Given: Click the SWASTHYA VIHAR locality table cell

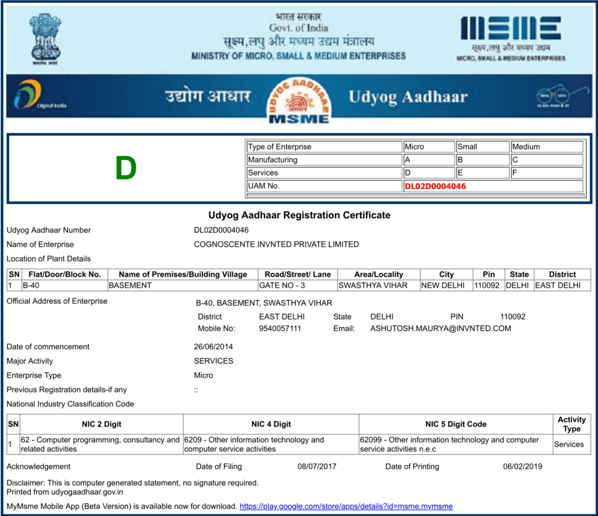Looking at the screenshot, I should [379, 285].
